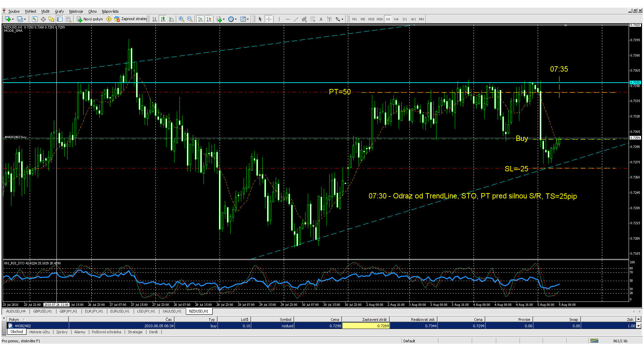Open the Historie účtu terminal tab
644x345 pixels.
point(39,332)
